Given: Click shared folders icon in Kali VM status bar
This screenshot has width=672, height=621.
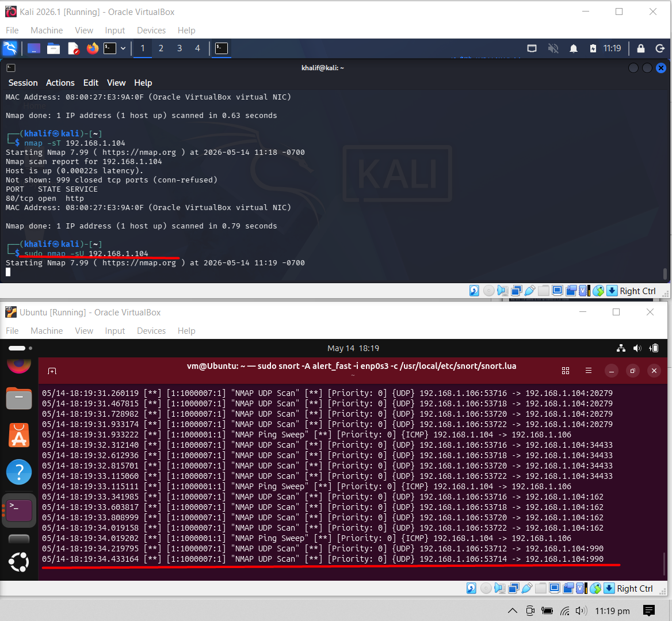Looking at the screenshot, I should click(544, 291).
